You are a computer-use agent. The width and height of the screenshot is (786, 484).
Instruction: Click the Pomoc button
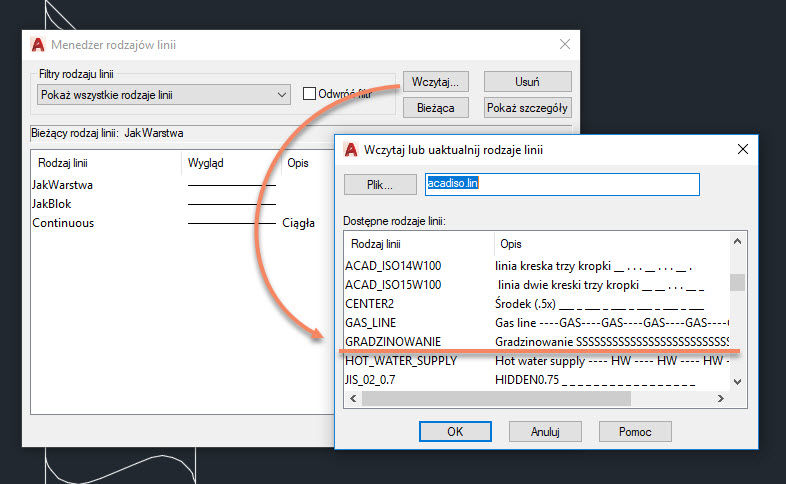[635, 431]
